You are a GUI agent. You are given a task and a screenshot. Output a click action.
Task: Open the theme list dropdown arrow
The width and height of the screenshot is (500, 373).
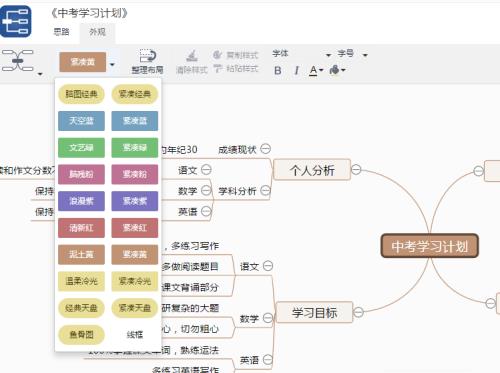pos(112,64)
